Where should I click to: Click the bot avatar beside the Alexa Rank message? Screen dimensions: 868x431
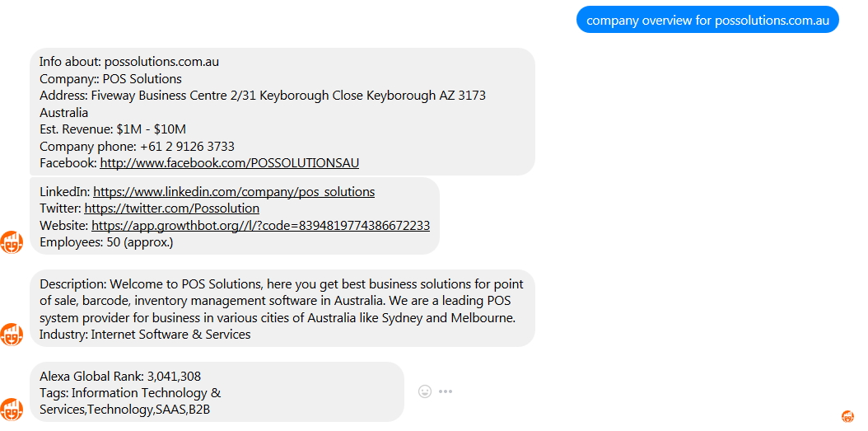click(11, 410)
